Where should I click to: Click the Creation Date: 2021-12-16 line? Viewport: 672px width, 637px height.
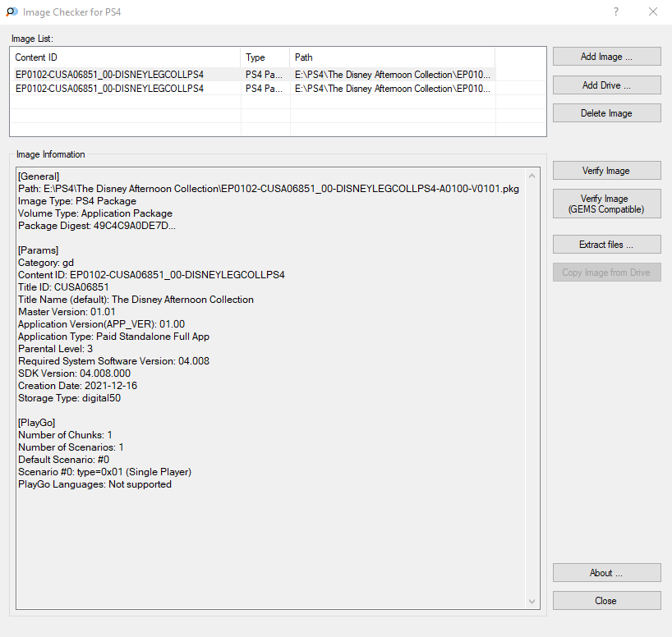pyautogui.click(x=77, y=386)
